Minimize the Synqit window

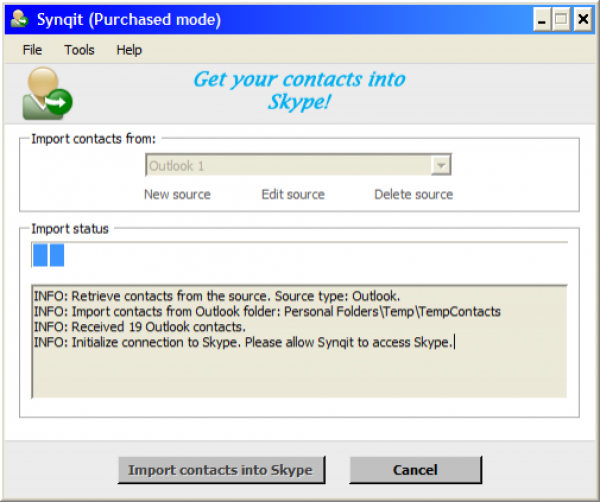coord(540,19)
